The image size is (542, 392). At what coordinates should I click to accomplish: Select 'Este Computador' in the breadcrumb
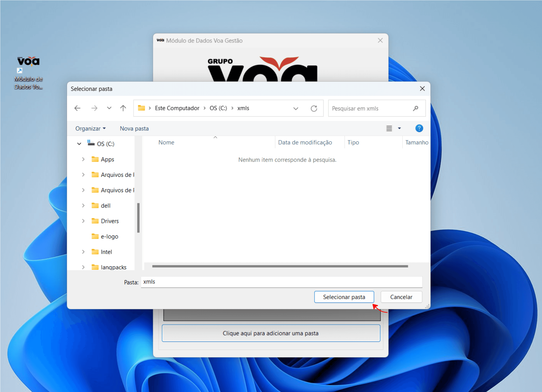(x=177, y=108)
